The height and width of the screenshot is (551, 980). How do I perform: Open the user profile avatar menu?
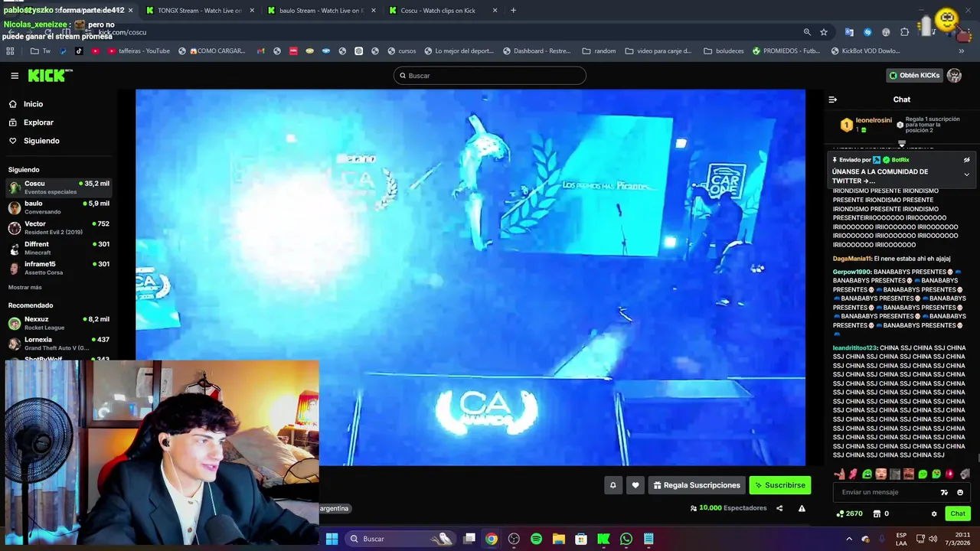[x=954, y=75]
